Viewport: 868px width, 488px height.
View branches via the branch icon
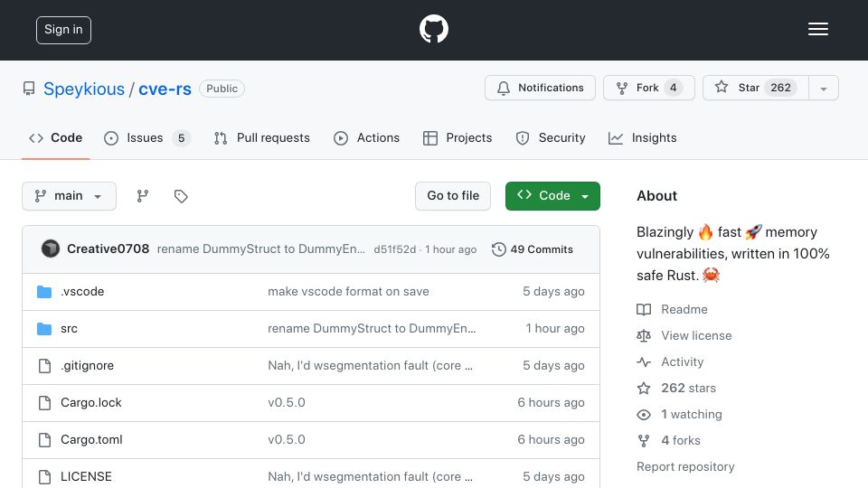click(143, 196)
